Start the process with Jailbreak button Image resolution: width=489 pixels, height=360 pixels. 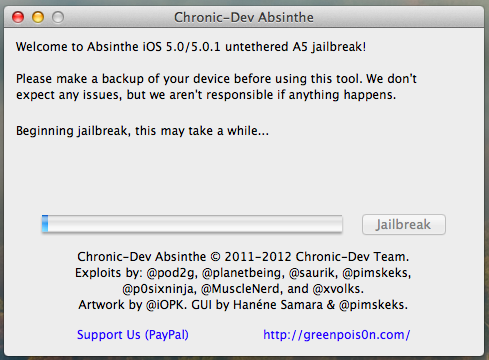pos(404,224)
